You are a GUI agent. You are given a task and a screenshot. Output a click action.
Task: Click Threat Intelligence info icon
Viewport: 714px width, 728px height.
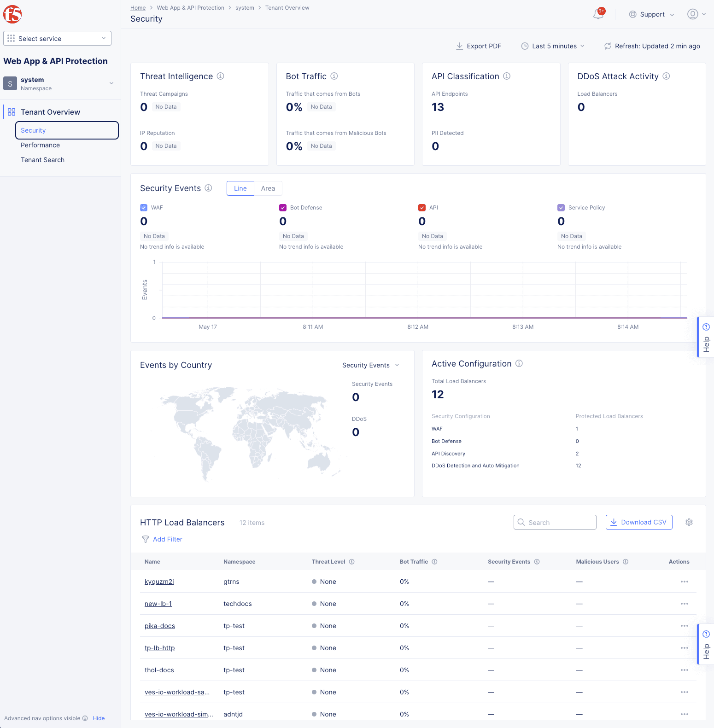(221, 76)
